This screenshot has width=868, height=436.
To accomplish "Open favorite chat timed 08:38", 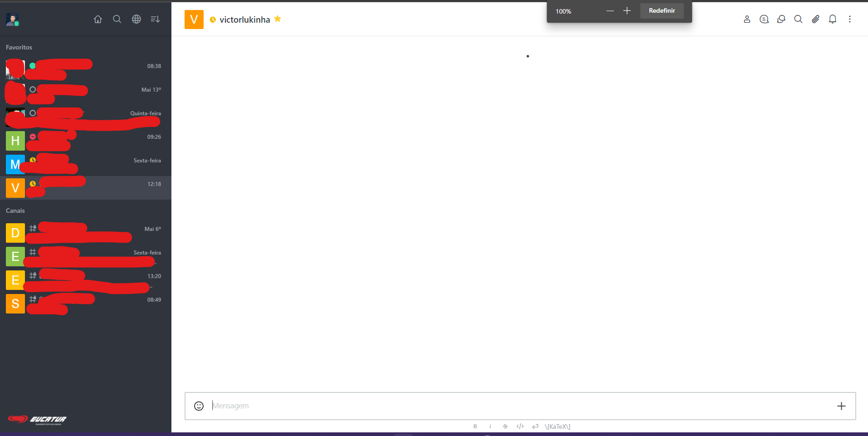I will point(86,70).
